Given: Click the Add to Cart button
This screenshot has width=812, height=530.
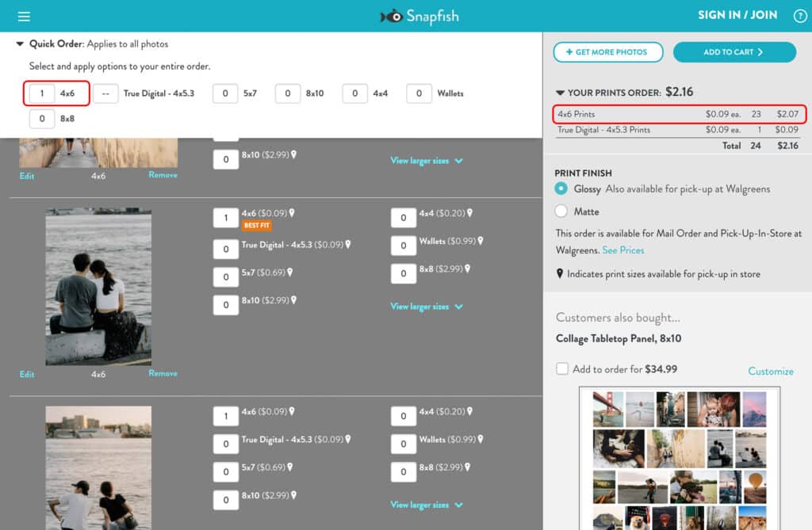Looking at the screenshot, I should point(733,52).
